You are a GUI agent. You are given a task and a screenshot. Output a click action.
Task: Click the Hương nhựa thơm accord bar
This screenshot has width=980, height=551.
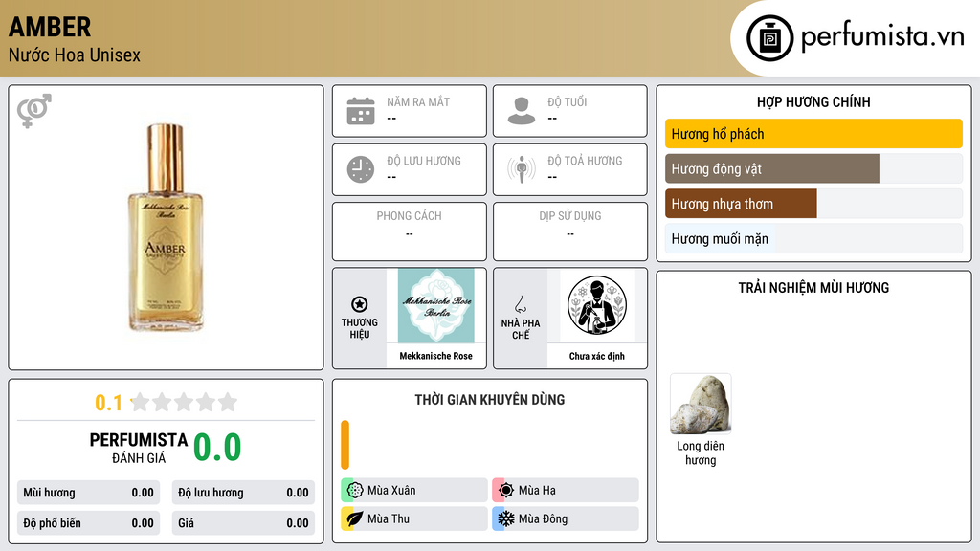click(813, 204)
